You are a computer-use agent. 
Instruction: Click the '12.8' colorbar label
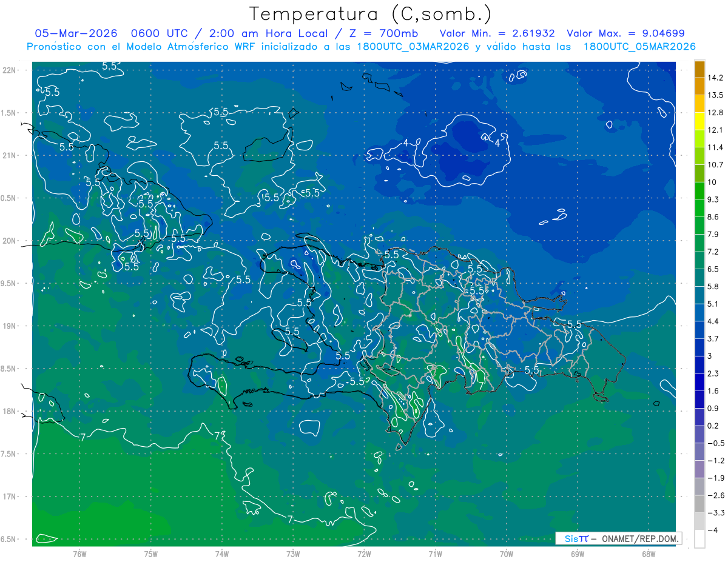(716, 113)
